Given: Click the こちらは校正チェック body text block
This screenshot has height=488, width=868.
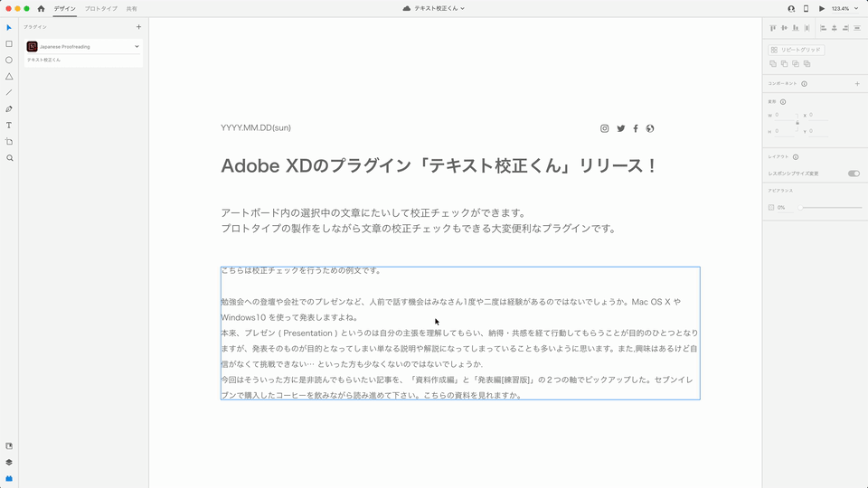Looking at the screenshot, I should (460, 333).
